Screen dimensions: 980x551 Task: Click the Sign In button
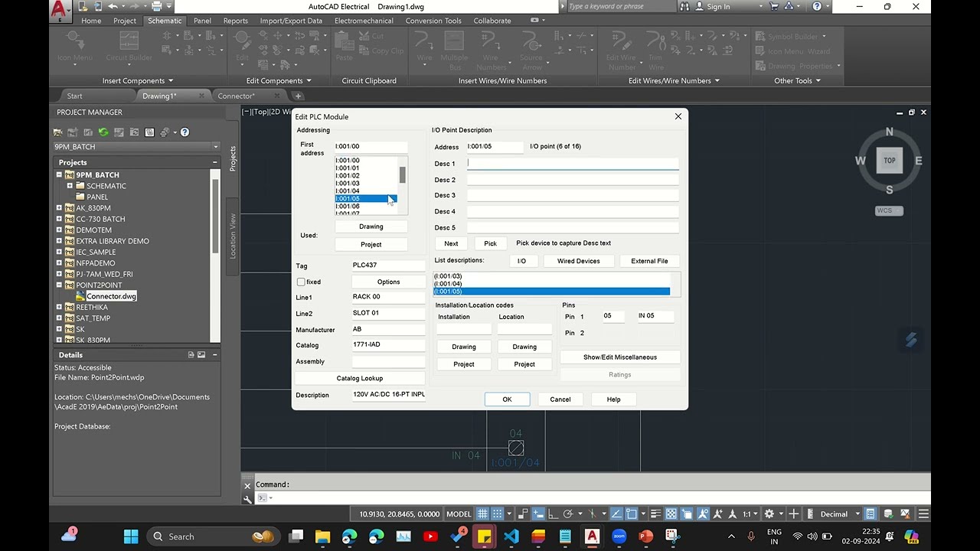(x=711, y=6)
